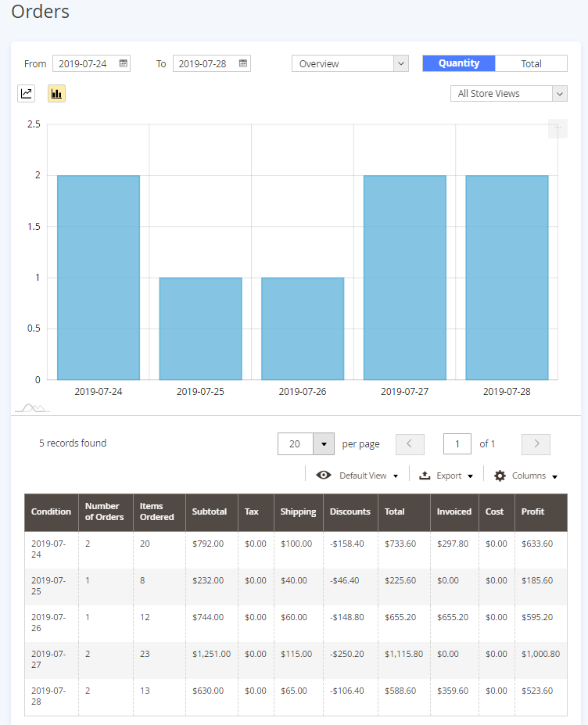Open the To date calendar picker

point(244,63)
